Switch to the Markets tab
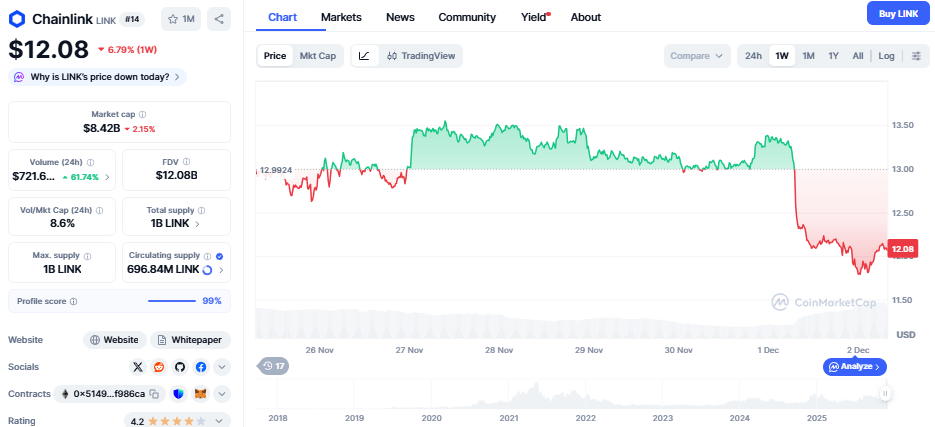This screenshot has height=427, width=935. tap(341, 17)
